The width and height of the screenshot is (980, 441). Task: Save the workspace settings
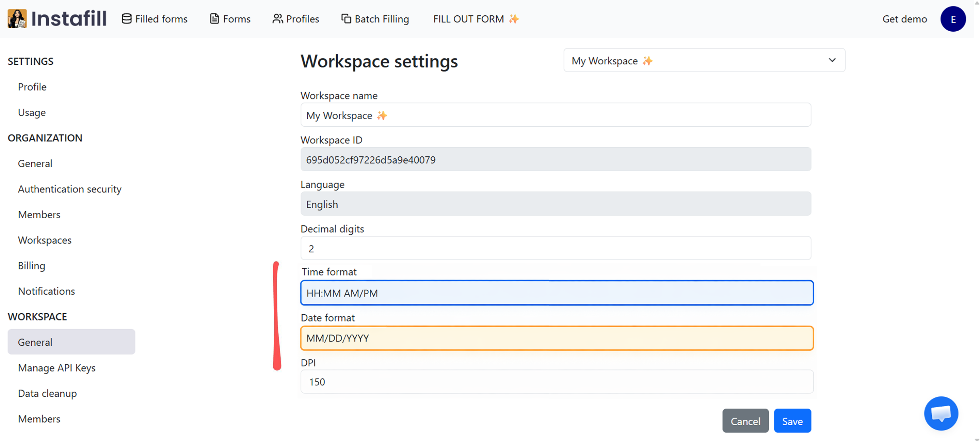coord(792,421)
